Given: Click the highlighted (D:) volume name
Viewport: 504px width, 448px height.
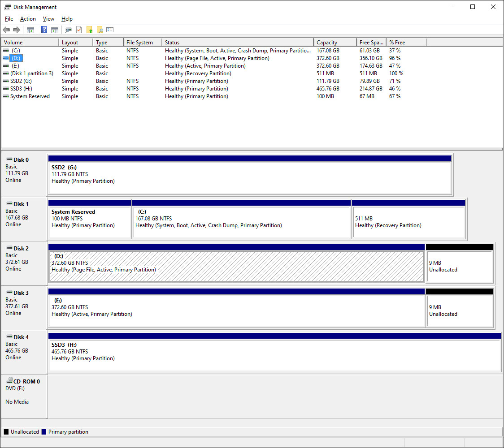Looking at the screenshot, I should pyautogui.click(x=16, y=58).
